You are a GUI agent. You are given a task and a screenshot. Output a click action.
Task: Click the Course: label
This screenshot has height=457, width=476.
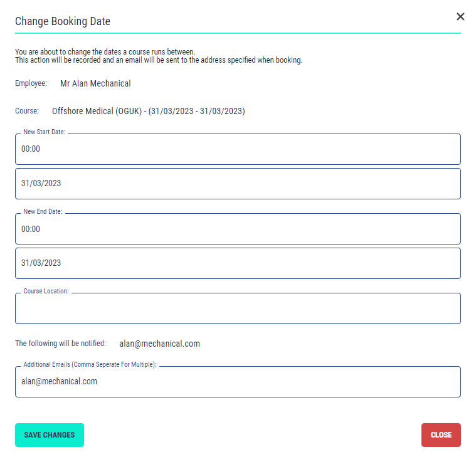point(27,112)
